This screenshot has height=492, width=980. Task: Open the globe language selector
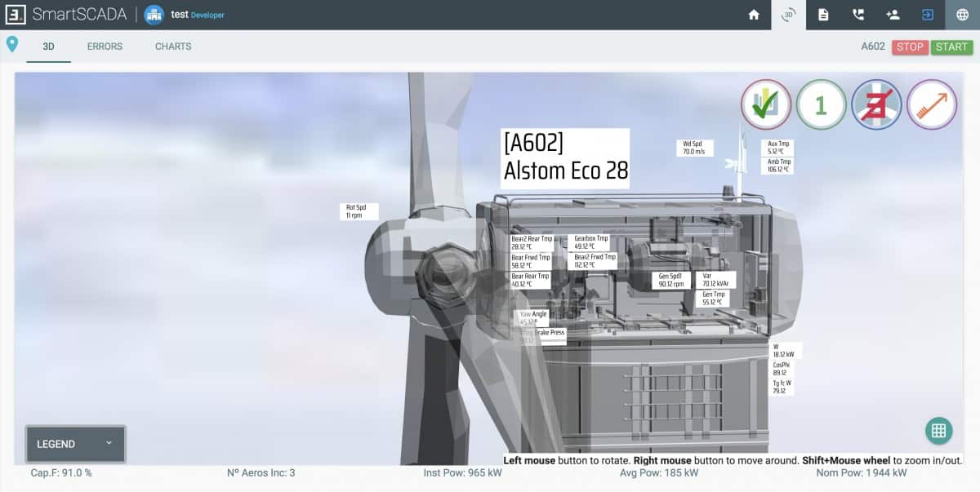(x=962, y=15)
